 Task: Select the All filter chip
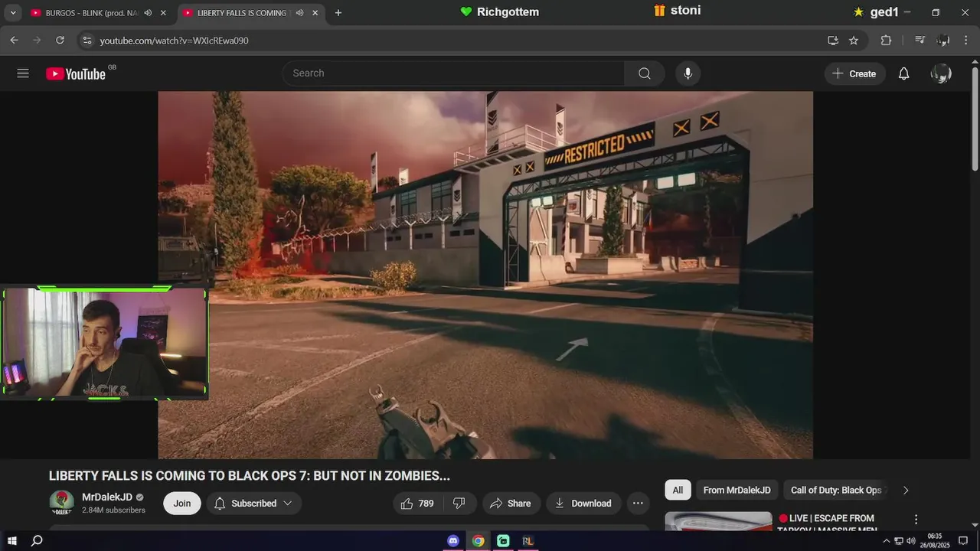point(678,491)
